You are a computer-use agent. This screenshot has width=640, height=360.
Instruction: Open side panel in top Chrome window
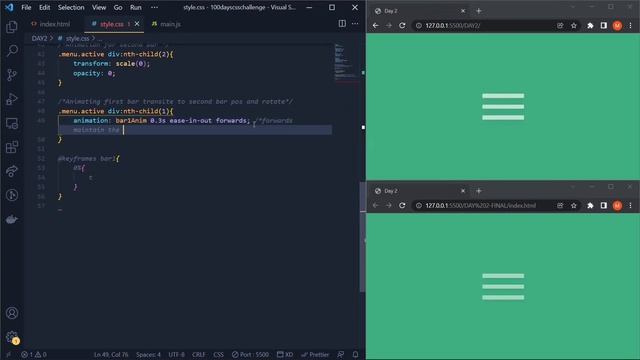(x=604, y=25)
